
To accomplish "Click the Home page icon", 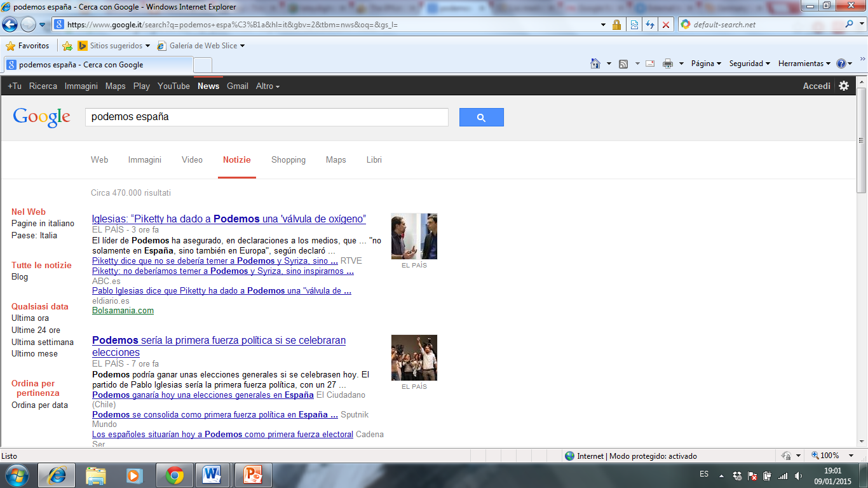I will tap(595, 64).
